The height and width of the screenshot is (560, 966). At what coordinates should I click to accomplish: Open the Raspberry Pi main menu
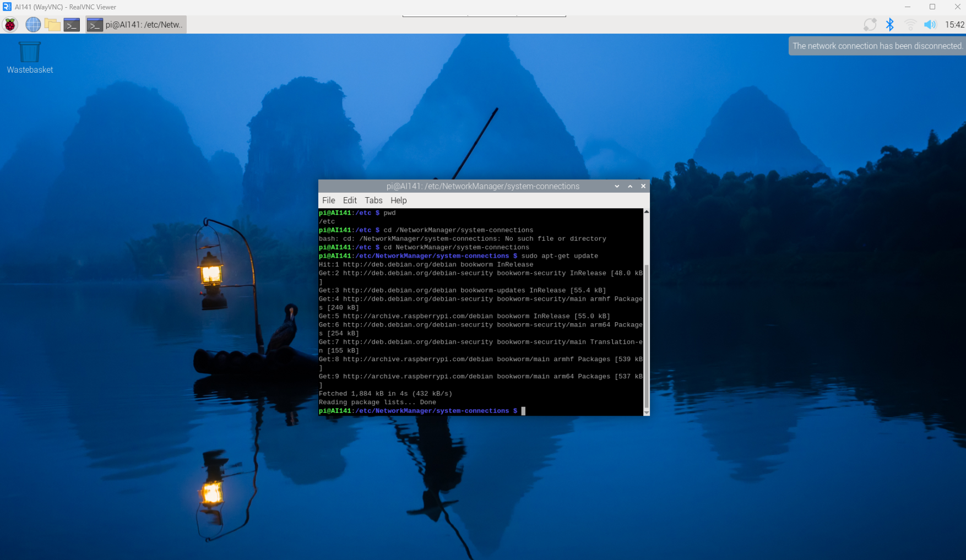10,25
